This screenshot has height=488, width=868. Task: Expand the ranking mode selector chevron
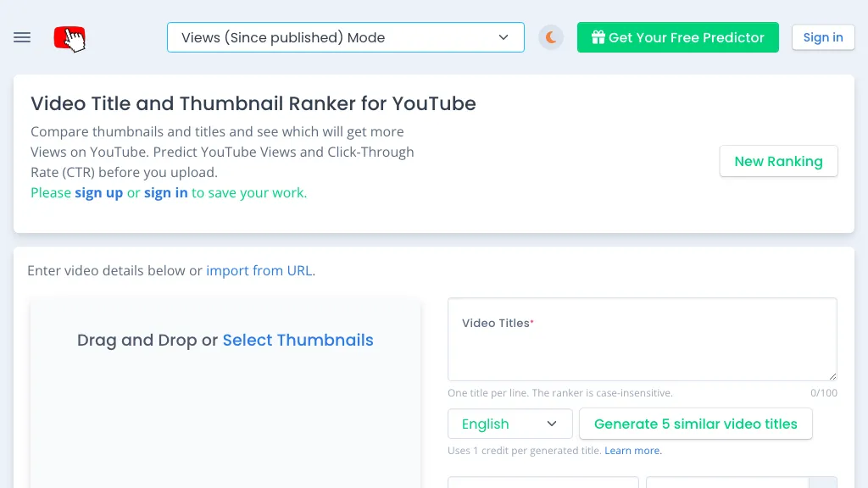(x=503, y=37)
